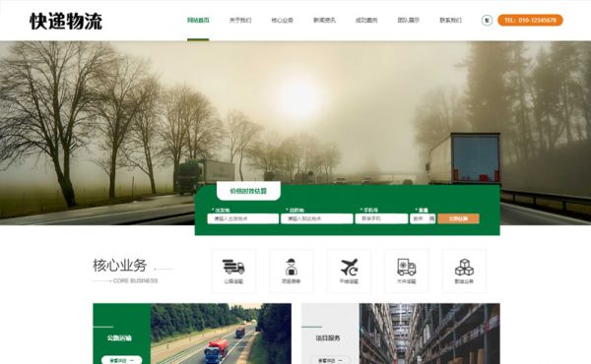Image resolution: width=591 pixels, height=364 pixels.
Task: Click the phone number input field
Action: point(381,218)
